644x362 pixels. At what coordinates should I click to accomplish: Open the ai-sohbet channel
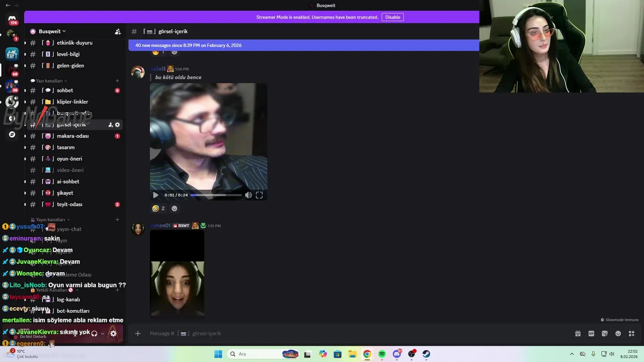click(x=74, y=182)
